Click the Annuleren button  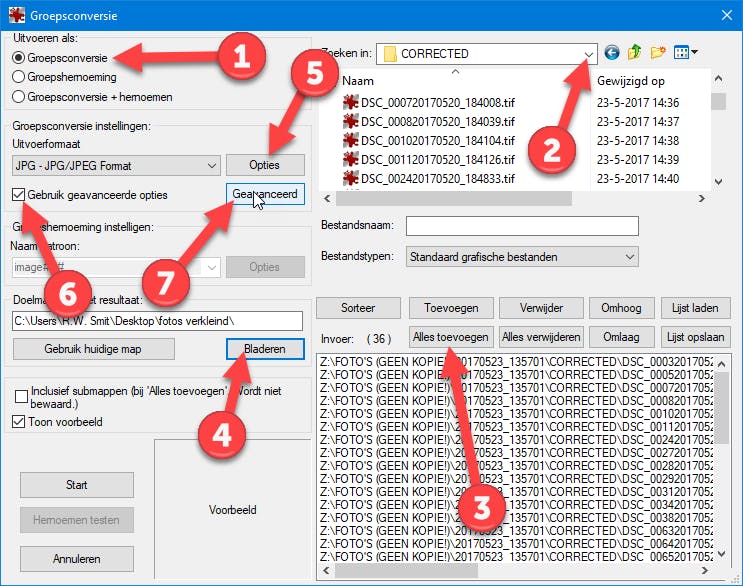77,559
